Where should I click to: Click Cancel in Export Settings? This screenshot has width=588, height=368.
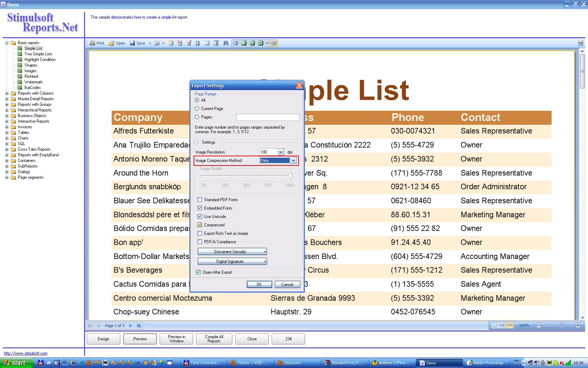click(x=287, y=285)
